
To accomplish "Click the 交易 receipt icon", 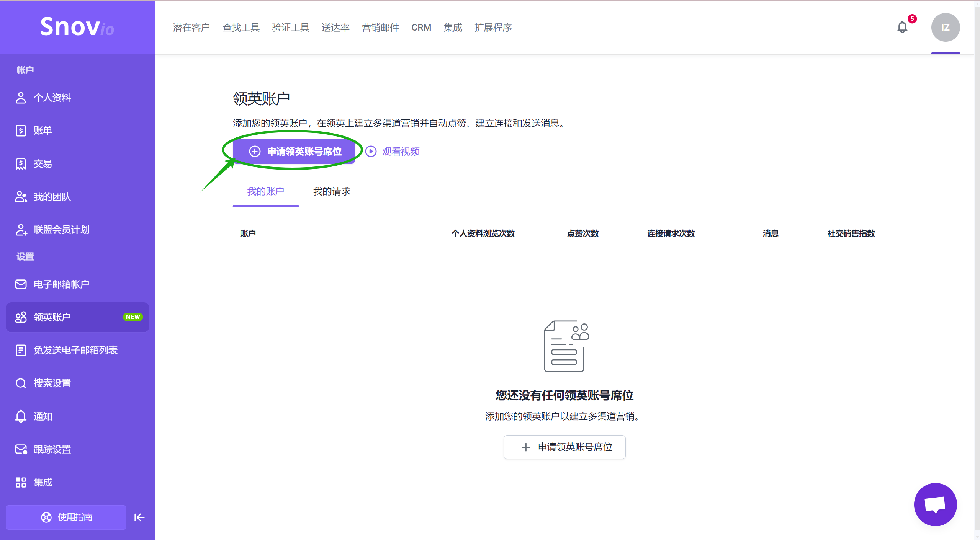I will (21, 164).
